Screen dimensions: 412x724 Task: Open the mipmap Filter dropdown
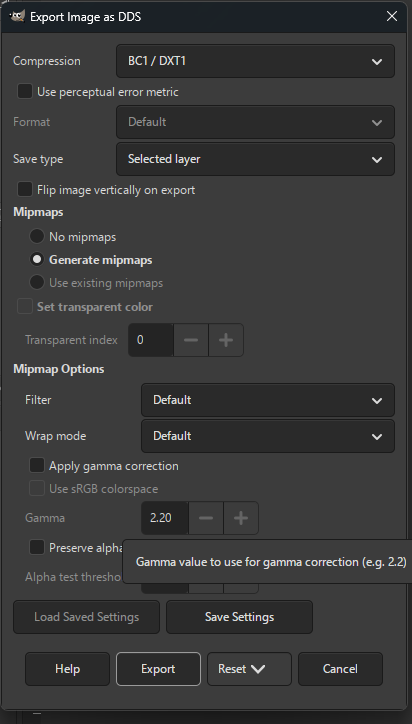pyautogui.click(x=268, y=400)
